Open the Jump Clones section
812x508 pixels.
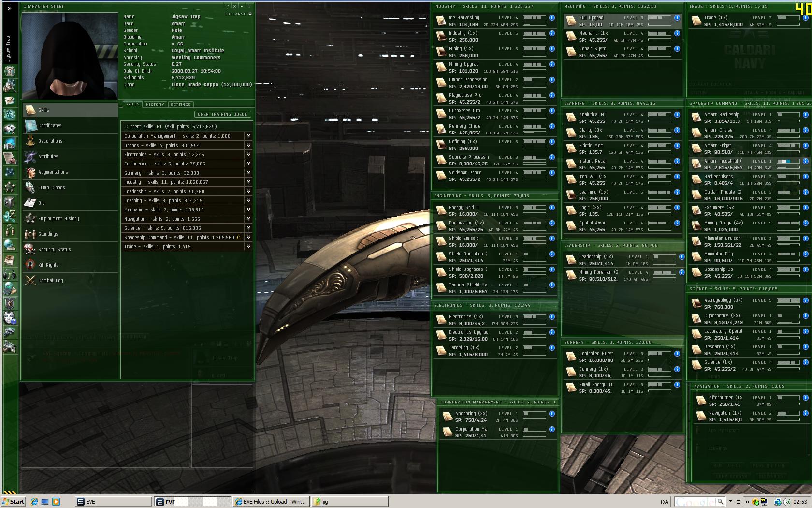point(71,187)
